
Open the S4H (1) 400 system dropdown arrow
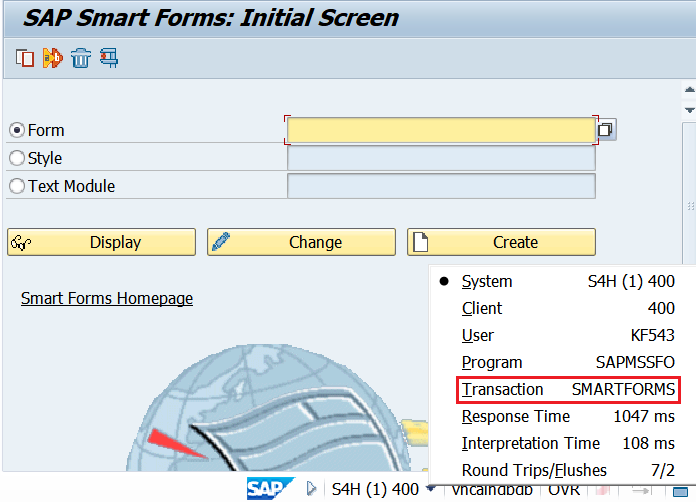click(430, 489)
